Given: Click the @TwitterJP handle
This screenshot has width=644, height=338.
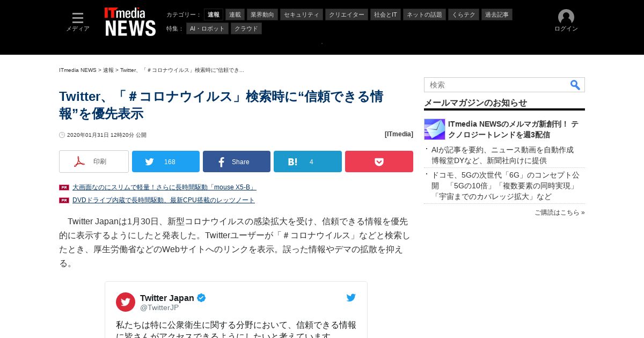Looking at the screenshot, I should [x=159, y=307].
